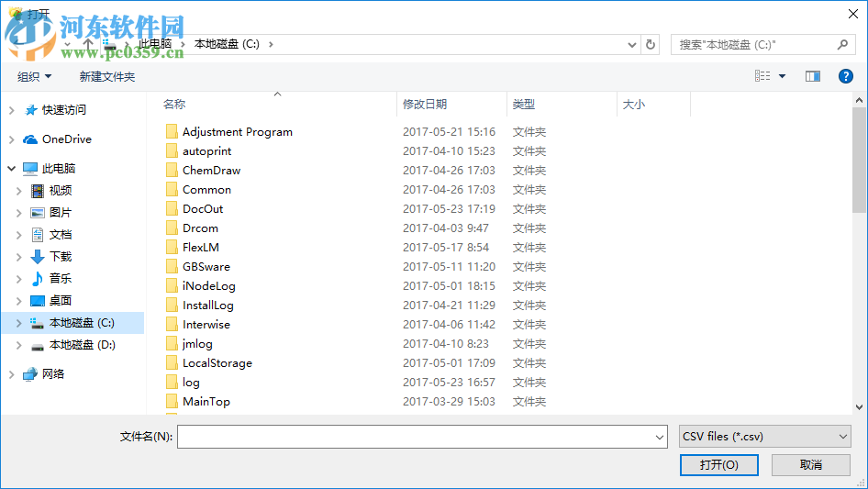Click the change view layout icon
This screenshot has height=489, width=868.
tap(762, 76)
